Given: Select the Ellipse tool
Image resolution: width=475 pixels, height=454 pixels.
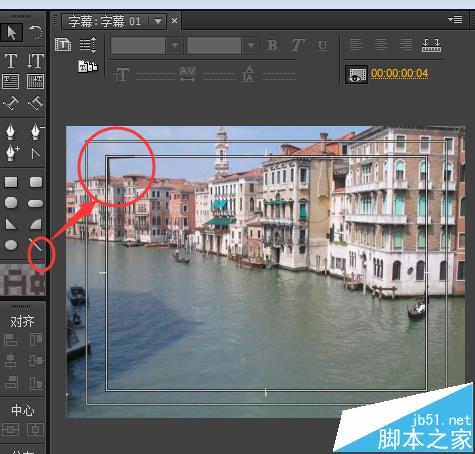Looking at the screenshot, I should coord(11,245).
